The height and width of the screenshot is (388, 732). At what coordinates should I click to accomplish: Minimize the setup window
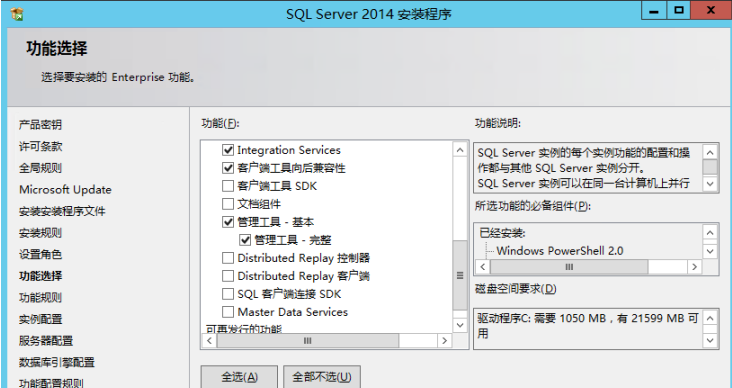click(654, 10)
